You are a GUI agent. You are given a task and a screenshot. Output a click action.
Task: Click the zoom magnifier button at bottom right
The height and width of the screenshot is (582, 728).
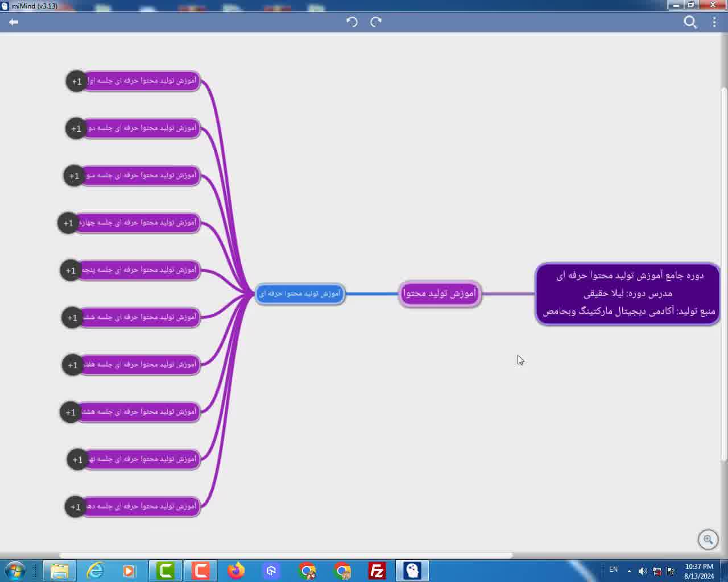coord(708,539)
